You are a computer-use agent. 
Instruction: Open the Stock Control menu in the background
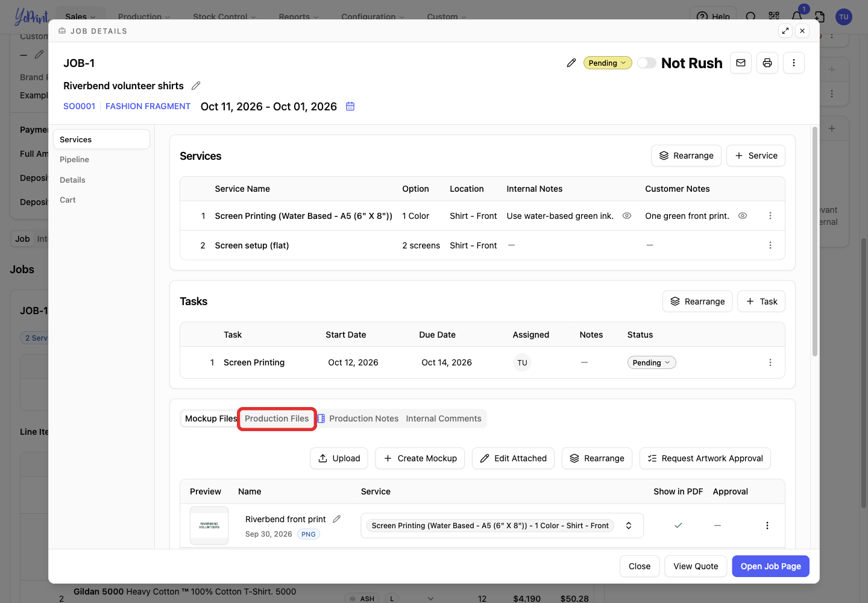[224, 16]
